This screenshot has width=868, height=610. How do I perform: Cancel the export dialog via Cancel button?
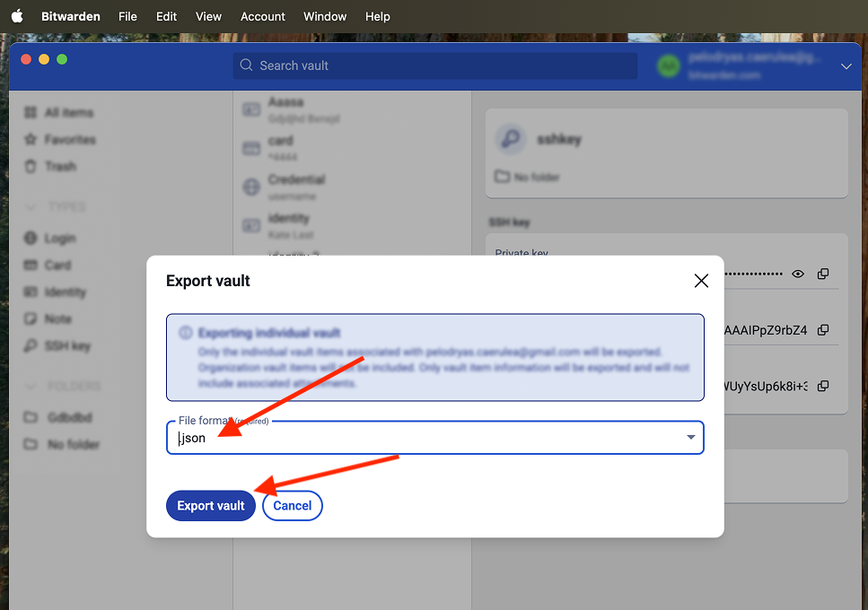[x=292, y=505]
